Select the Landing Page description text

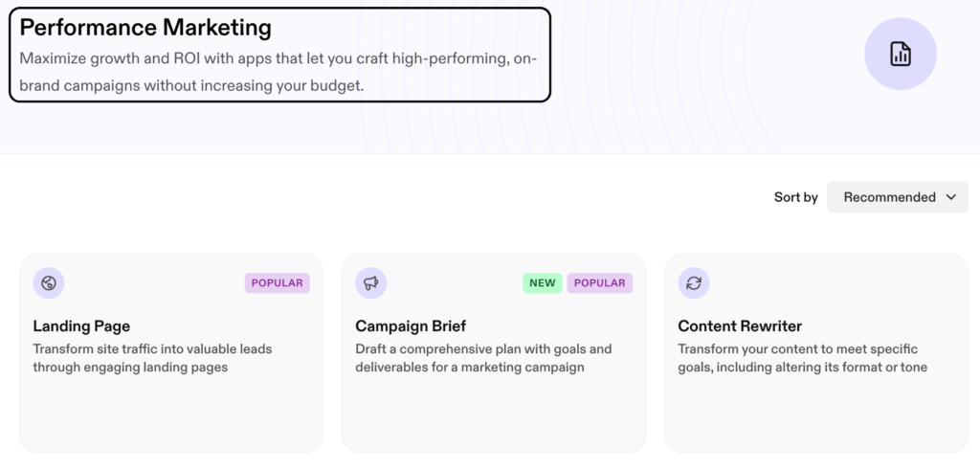pos(152,358)
